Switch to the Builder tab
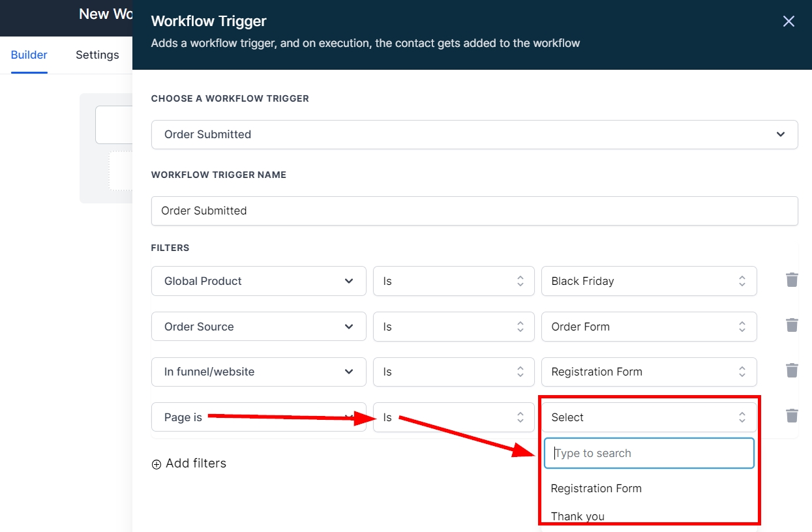Viewport: 812px width, 532px height. click(29, 55)
